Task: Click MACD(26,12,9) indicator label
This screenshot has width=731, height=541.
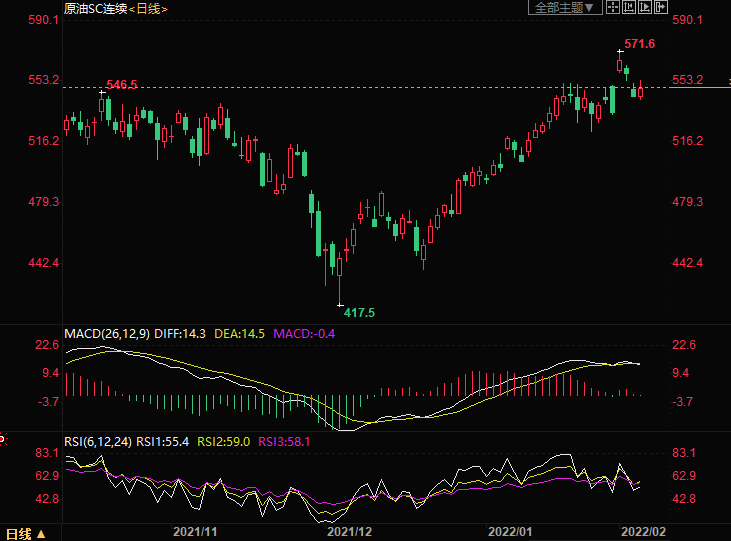Action: (x=107, y=333)
